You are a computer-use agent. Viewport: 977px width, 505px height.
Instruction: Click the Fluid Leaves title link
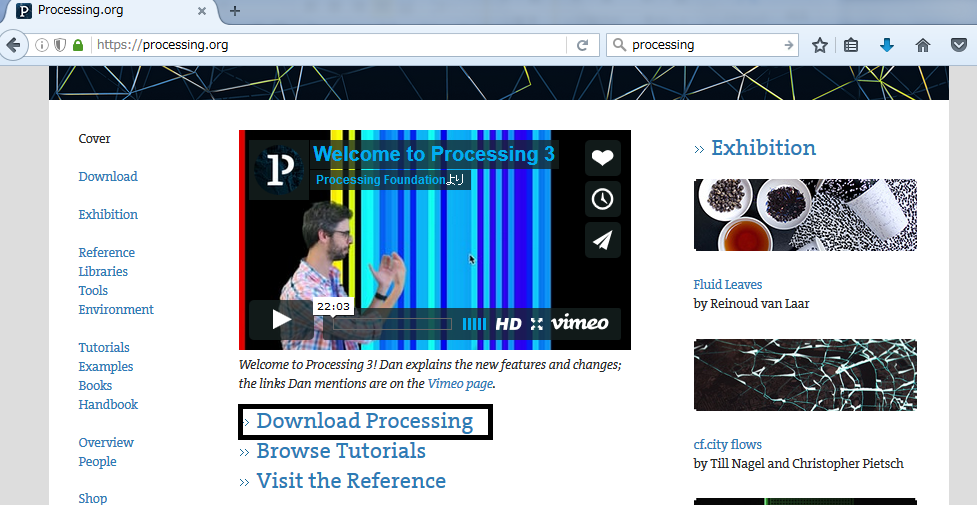point(728,284)
